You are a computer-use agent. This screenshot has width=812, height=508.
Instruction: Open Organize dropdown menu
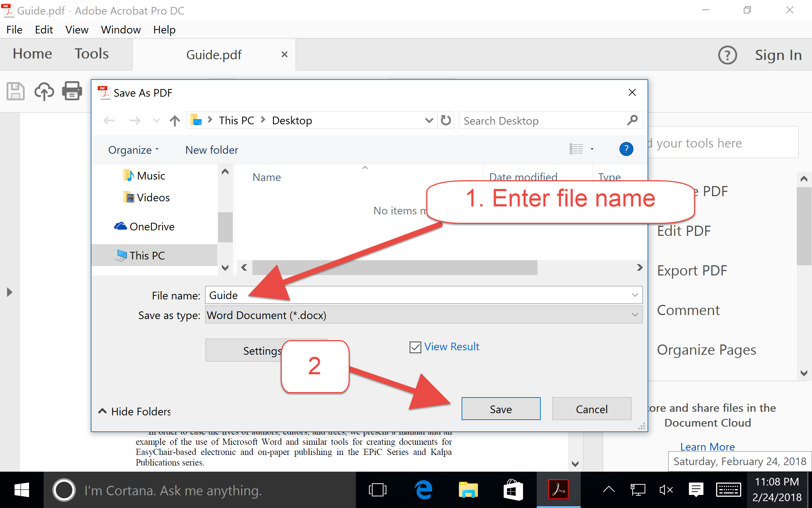click(x=133, y=150)
